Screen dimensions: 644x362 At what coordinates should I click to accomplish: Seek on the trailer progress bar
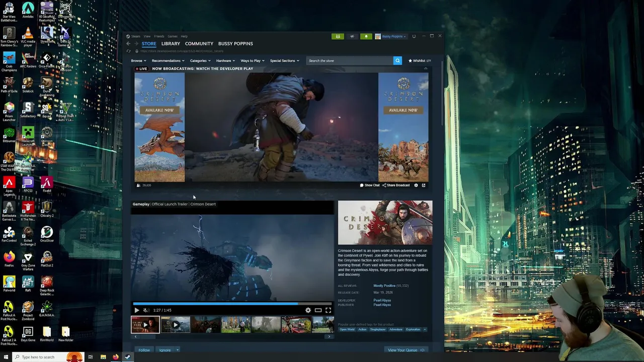(232, 304)
